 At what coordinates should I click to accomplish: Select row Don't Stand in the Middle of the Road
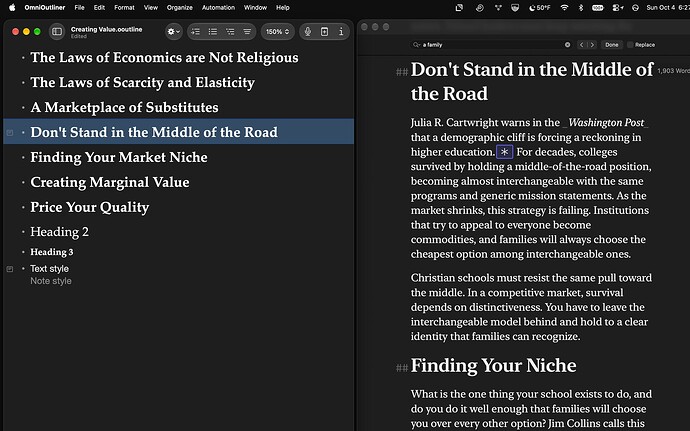click(x=178, y=132)
